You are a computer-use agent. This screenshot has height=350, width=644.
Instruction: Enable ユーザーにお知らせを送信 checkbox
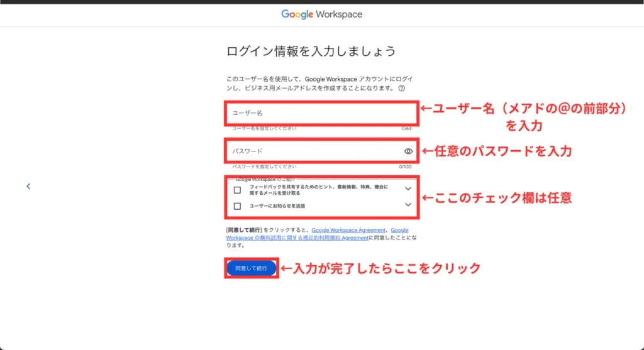(237, 205)
